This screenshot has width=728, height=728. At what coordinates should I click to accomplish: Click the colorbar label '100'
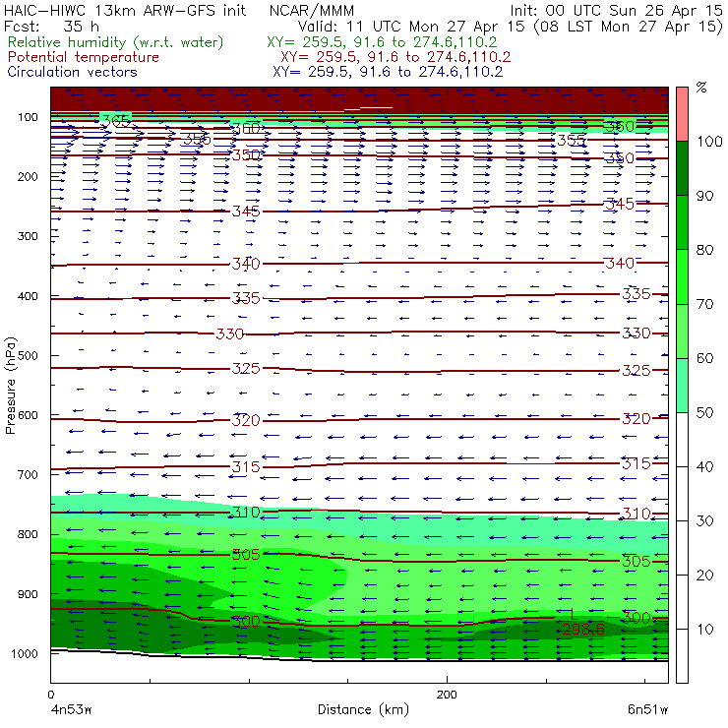point(710,141)
